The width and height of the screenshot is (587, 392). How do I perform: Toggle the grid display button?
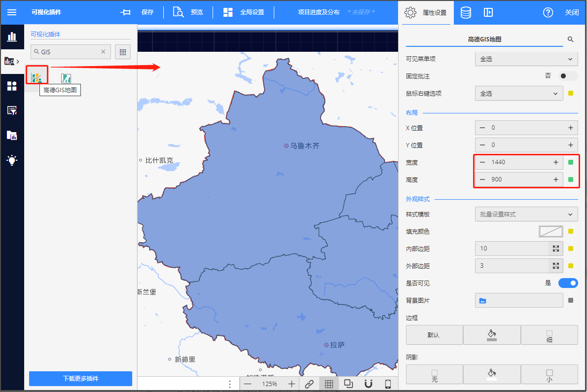click(x=329, y=384)
